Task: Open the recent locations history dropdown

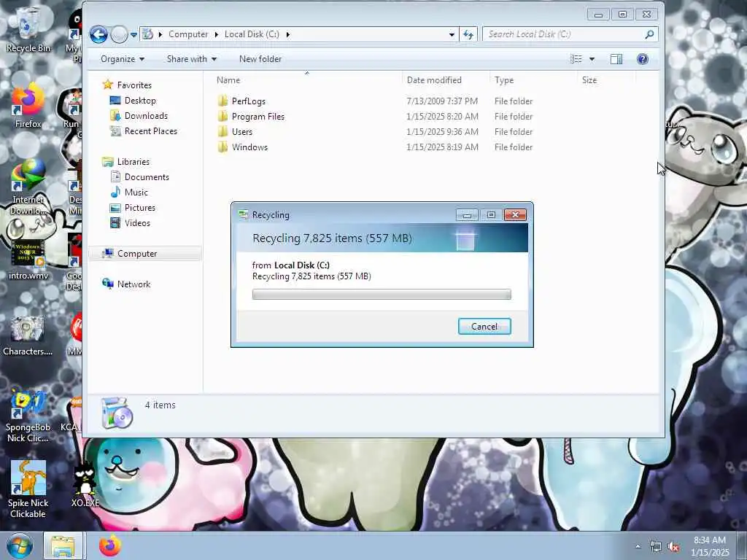Action: coord(134,35)
